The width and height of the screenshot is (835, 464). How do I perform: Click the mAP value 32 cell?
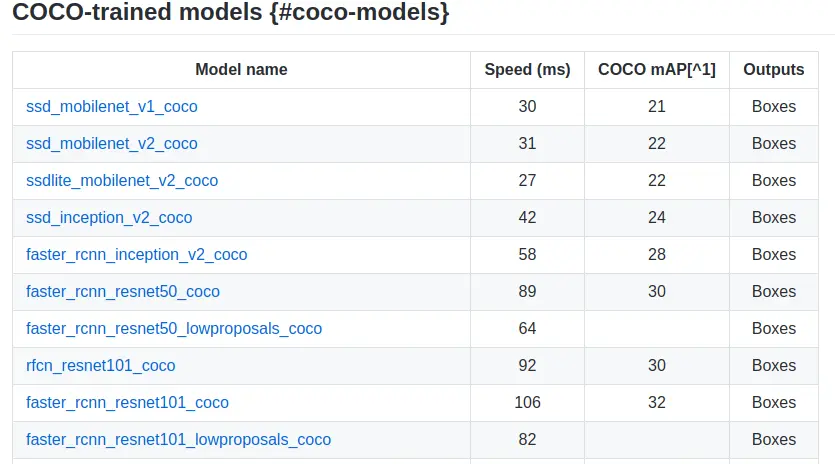[657, 403]
